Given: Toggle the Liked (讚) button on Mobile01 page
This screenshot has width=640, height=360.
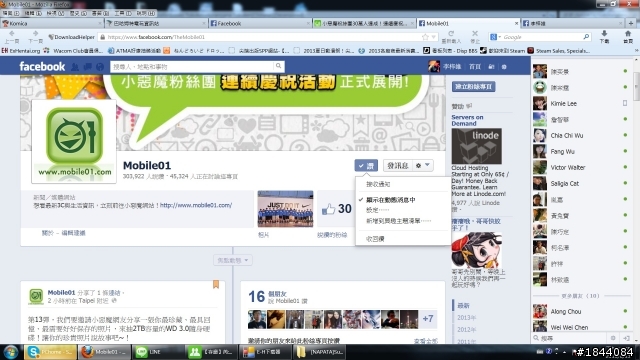Looking at the screenshot, I should click(366, 165).
